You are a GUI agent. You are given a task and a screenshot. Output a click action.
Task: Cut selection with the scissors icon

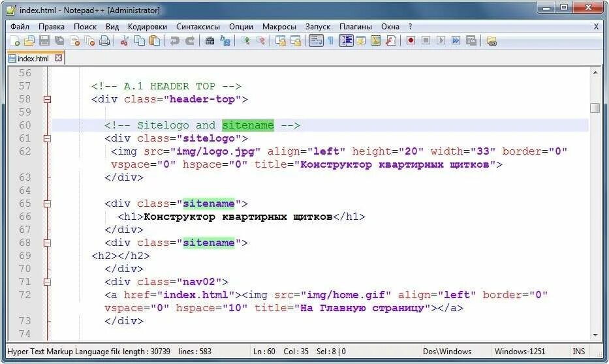124,40
